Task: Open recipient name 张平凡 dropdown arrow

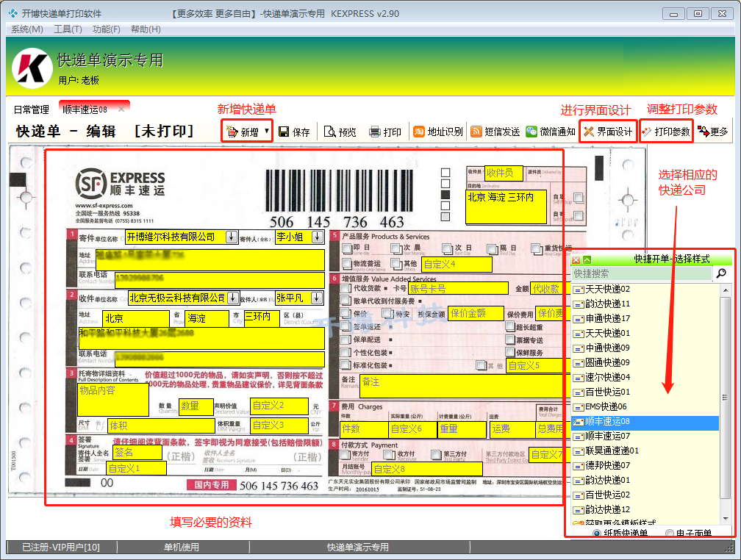Action: (317, 298)
